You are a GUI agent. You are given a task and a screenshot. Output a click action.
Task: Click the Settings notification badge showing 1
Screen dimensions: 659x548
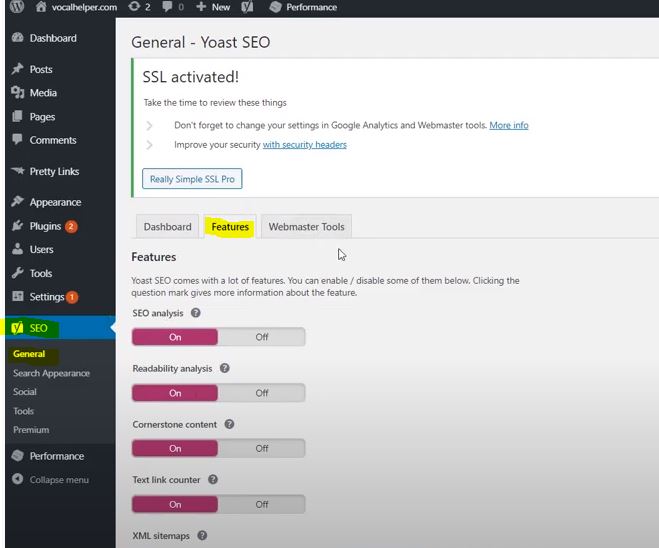[x=72, y=297]
